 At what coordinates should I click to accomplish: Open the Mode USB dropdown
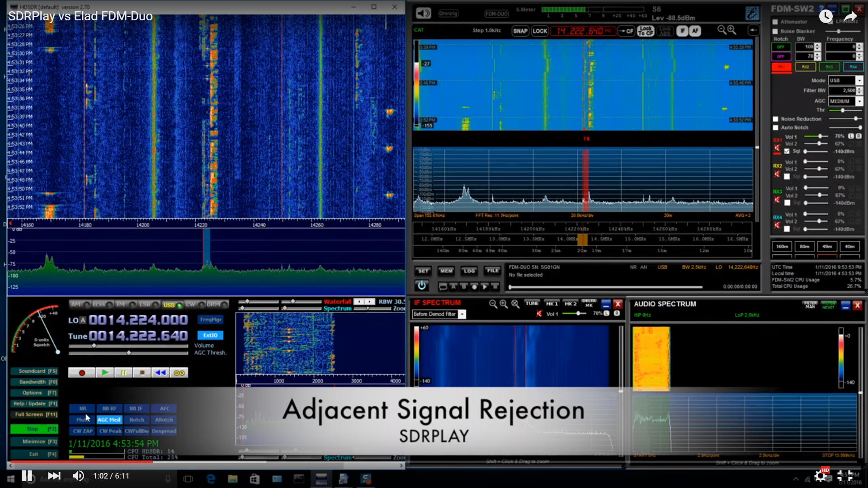859,80
